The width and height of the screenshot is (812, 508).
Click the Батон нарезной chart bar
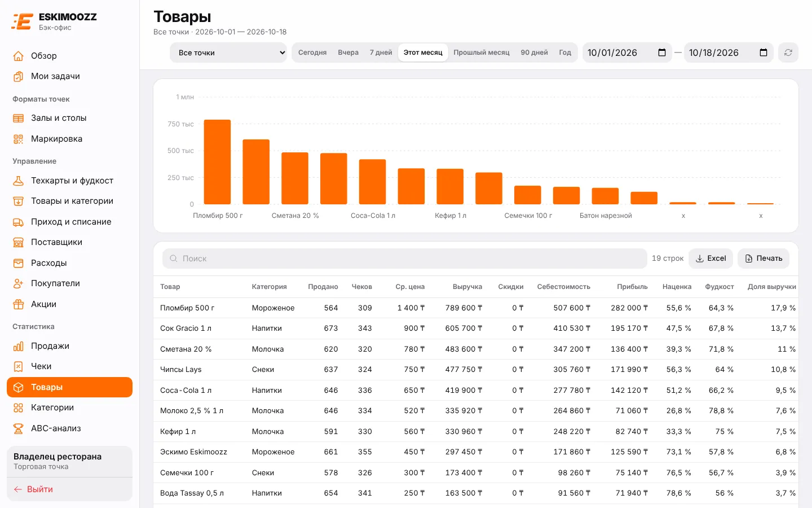click(x=605, y=196)
